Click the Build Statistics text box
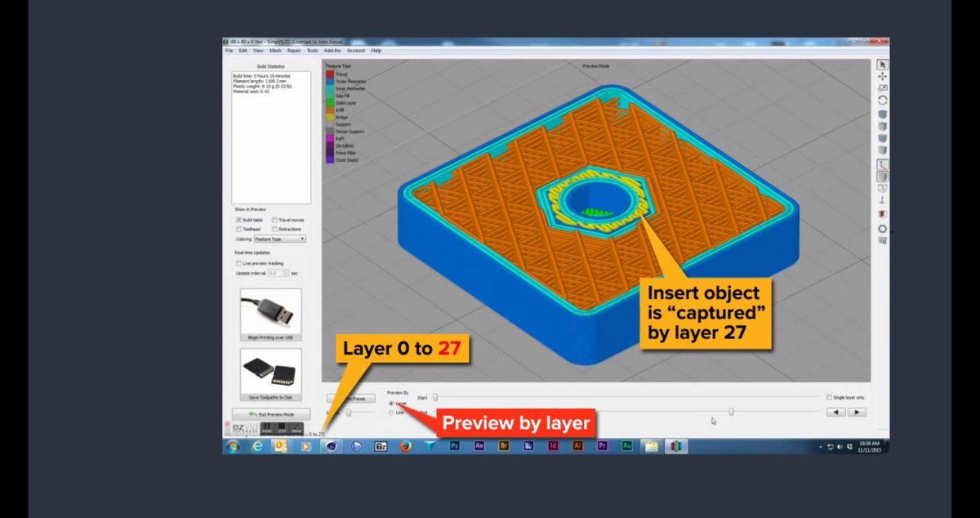 click(270, 137)
